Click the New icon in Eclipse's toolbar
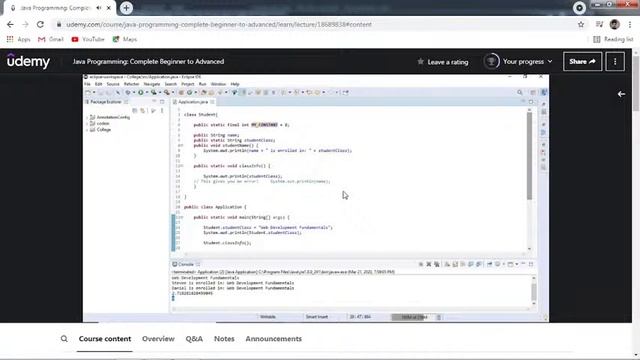 pos(88,93)
